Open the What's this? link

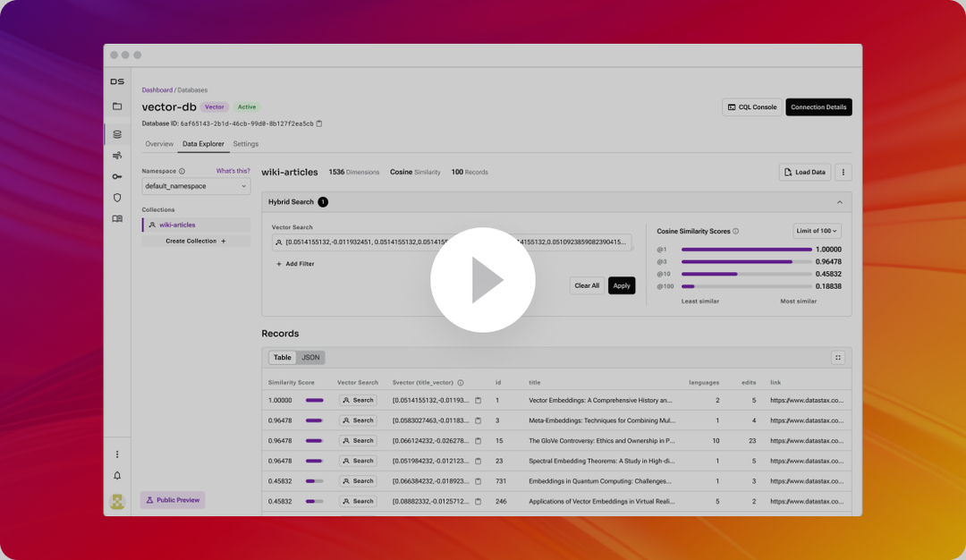tap(233, 171)
